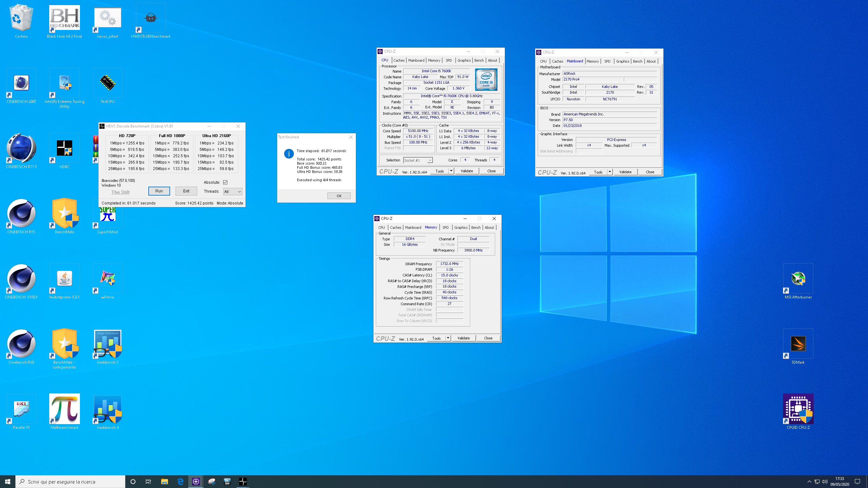The image size is (868, 488).
Task: Open Microsoft Edge from taskbar
Action: 180,482
